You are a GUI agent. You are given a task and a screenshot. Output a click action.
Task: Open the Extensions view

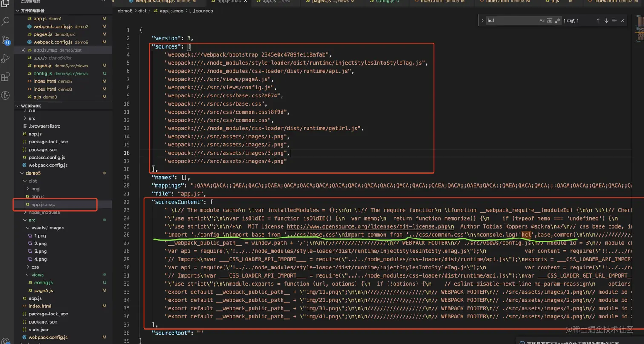pyautogui.click(x=6, y=77)
